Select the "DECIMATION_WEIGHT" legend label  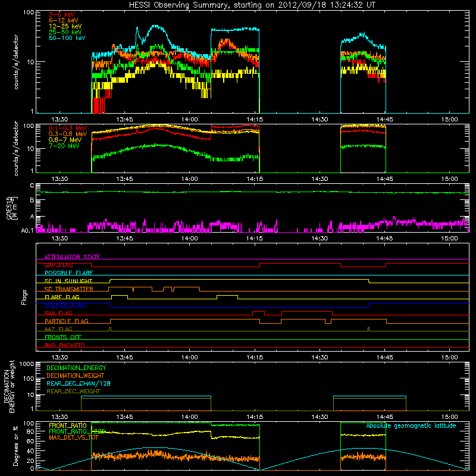[76, 375]
